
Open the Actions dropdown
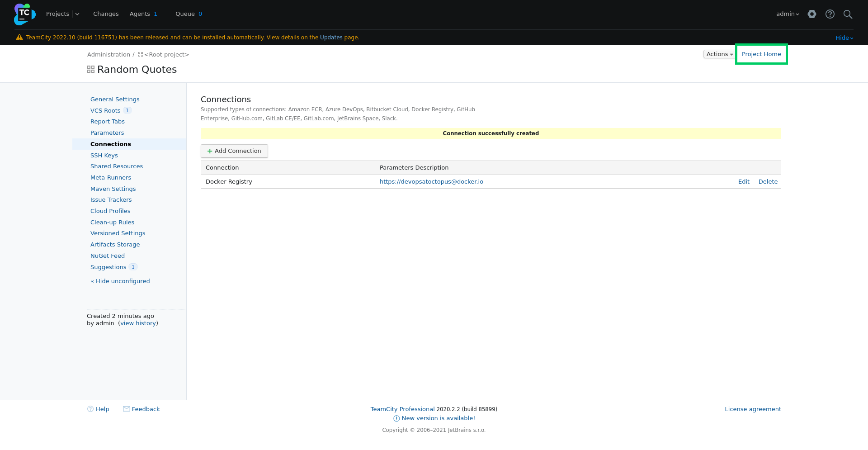tap(720, 54)
